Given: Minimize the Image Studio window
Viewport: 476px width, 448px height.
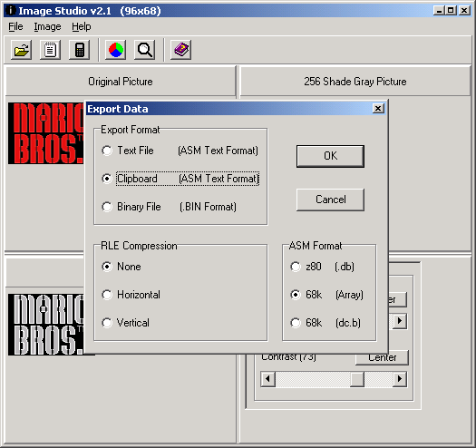Looking at the screenshot, I should click(439, 11).
